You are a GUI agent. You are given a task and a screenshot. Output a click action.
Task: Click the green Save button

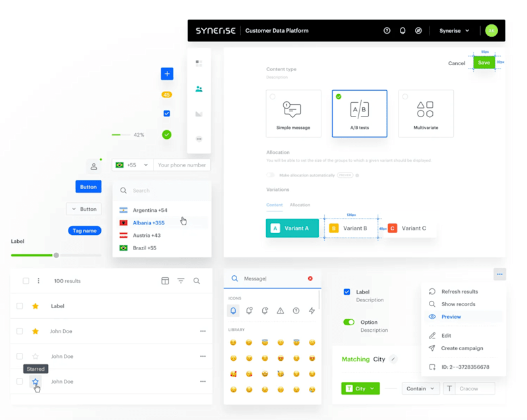484,63
